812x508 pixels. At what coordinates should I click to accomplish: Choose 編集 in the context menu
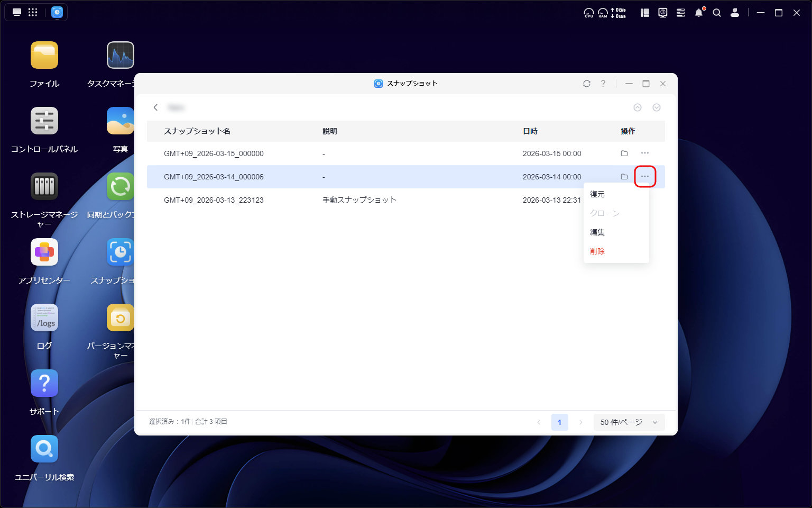(x=597, y=232)
